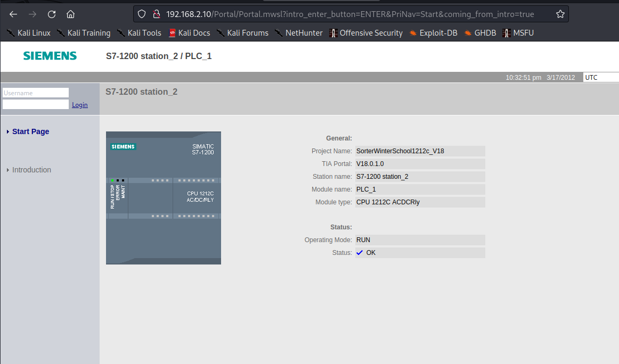Click the Username input field
The width and height of the screenshot is (619, 364).
(x=36, y=93)
